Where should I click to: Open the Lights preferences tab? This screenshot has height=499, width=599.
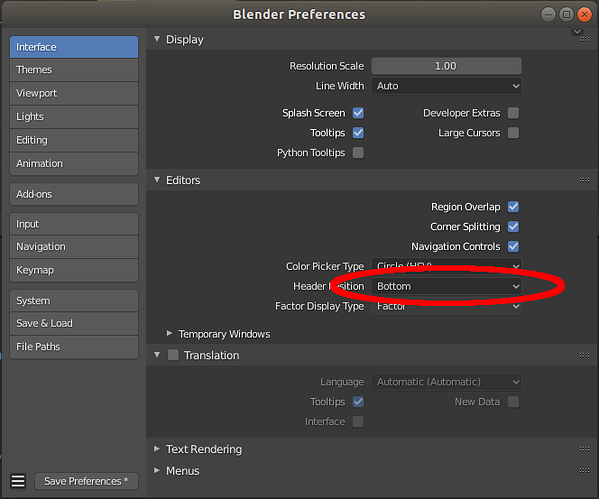[74, 117]
